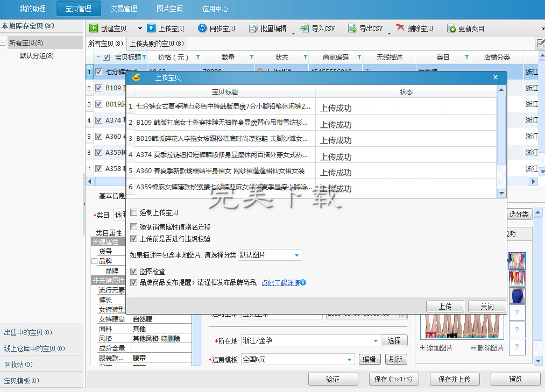Screen dimensions: 545x392
Task: Click table horizontal scrollbar right arrow
Action: [534, 181]
